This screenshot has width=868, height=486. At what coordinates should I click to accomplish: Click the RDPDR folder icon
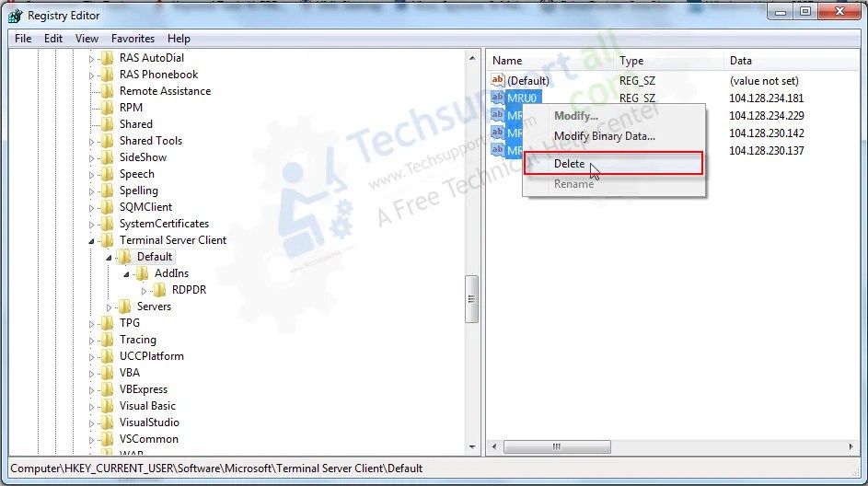(160, 290)
